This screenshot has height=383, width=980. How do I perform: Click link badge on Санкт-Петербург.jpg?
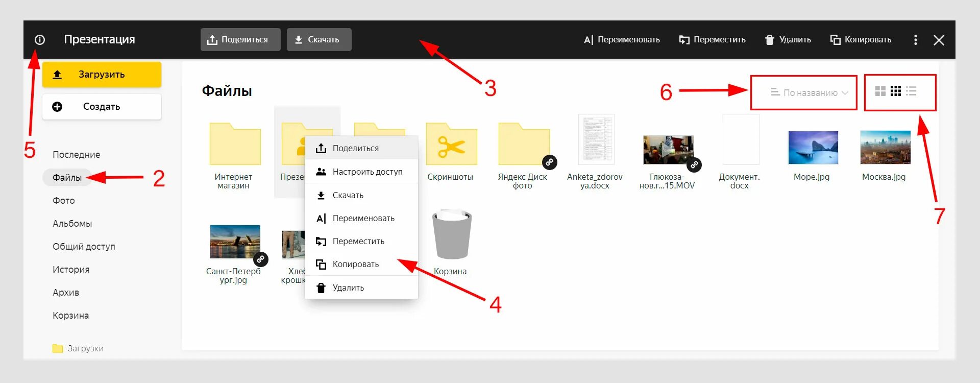click(260, 259)
